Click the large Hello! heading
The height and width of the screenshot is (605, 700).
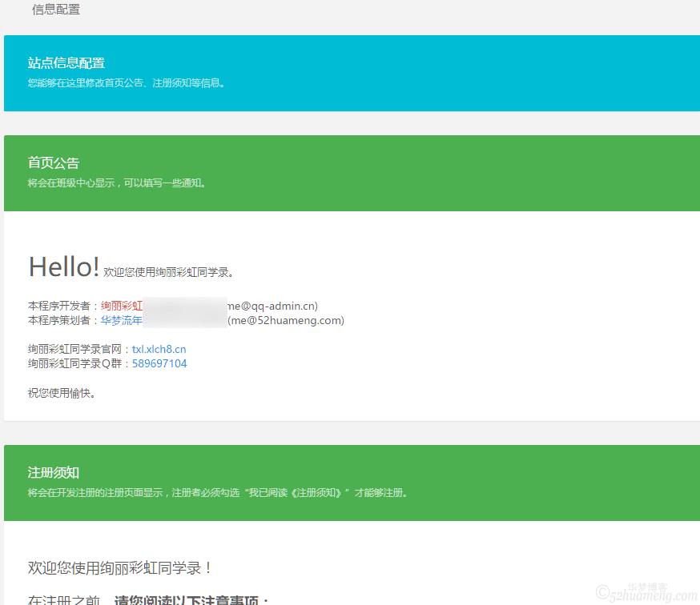click(x=64, y=267)
